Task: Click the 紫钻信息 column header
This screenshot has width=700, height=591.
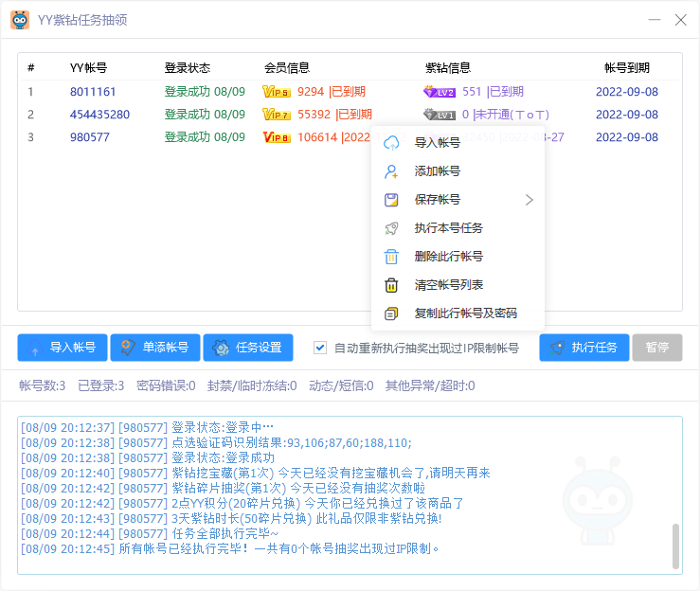Action: [x=448, y=68]
